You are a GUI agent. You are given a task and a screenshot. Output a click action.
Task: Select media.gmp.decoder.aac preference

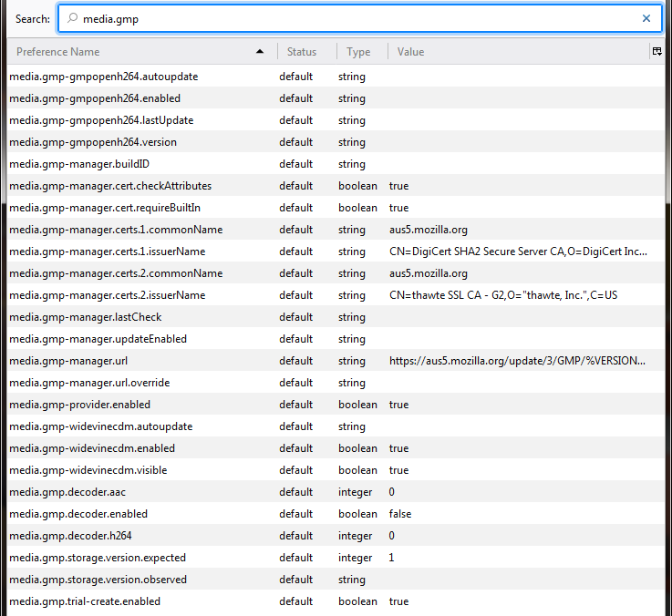click(67, 491)
